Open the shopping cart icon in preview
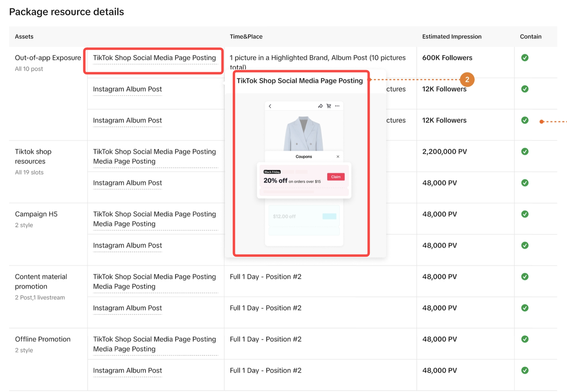567x392 pixels. 329,106
